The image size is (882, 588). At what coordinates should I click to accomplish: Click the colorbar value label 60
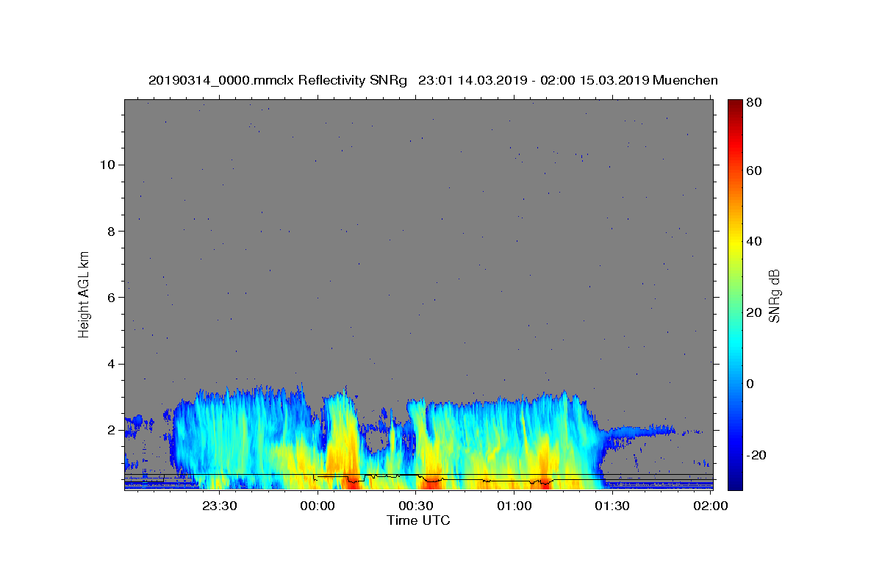(753, 171)
